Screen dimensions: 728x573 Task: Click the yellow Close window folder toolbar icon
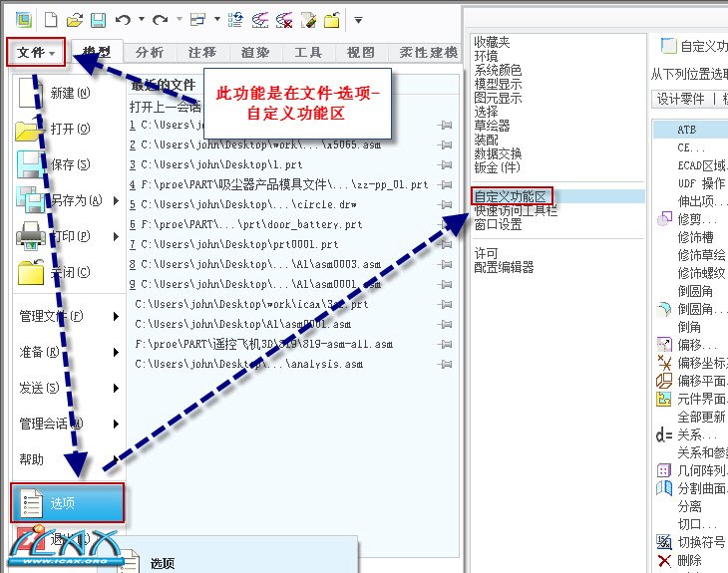[332, 20]
